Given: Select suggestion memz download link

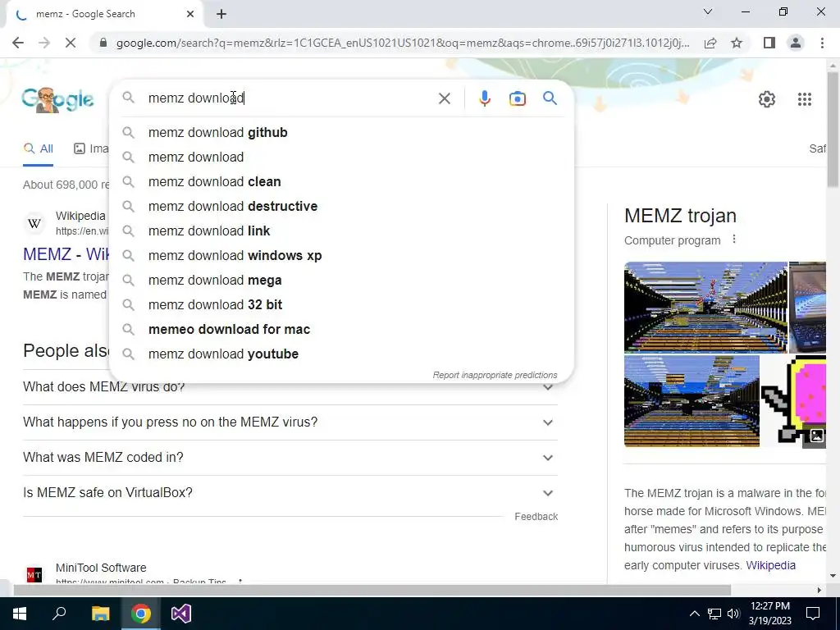Looking at the screenshot, I should 341,231.
